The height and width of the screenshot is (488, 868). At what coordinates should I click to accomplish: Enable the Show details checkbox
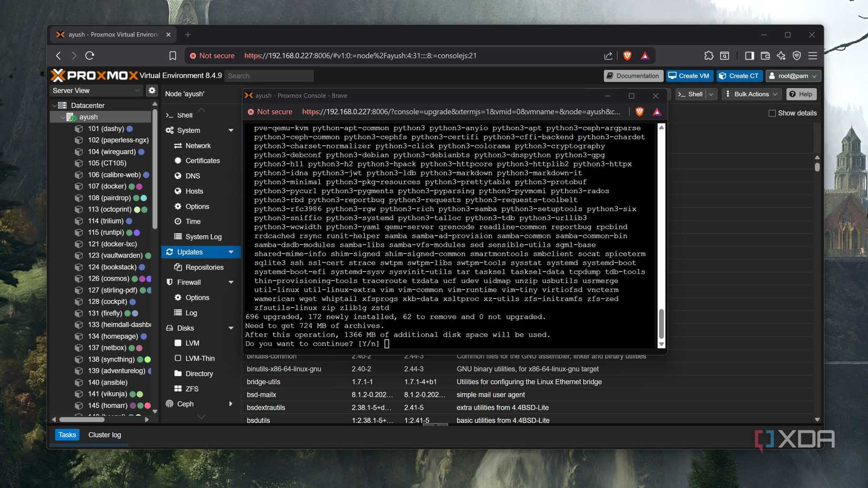(x=772, y=113)
